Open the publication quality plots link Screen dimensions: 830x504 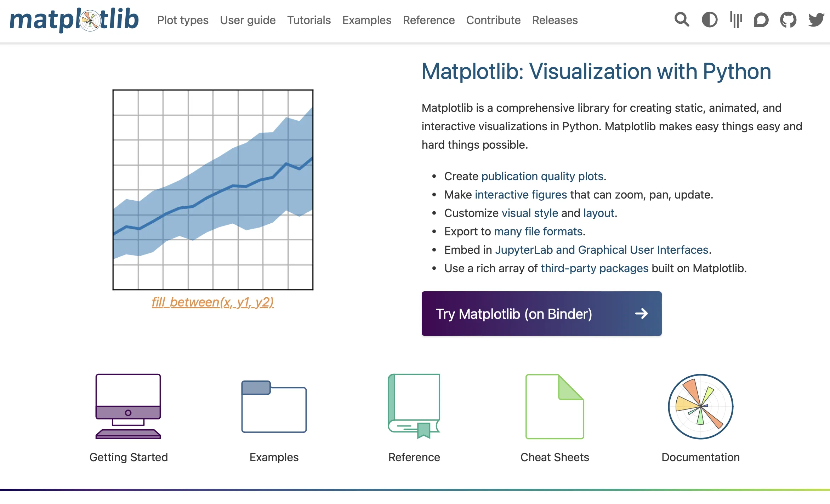[542, 176]
